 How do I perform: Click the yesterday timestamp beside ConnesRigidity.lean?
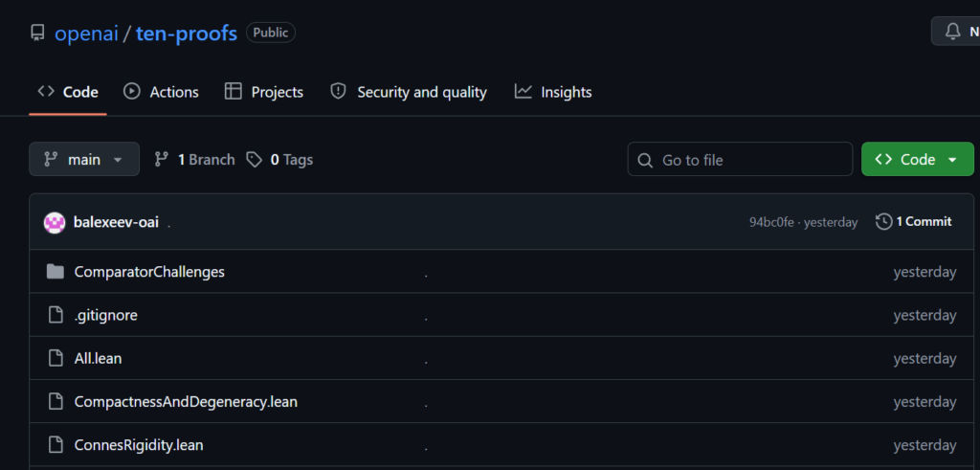(x=924, y=445)
